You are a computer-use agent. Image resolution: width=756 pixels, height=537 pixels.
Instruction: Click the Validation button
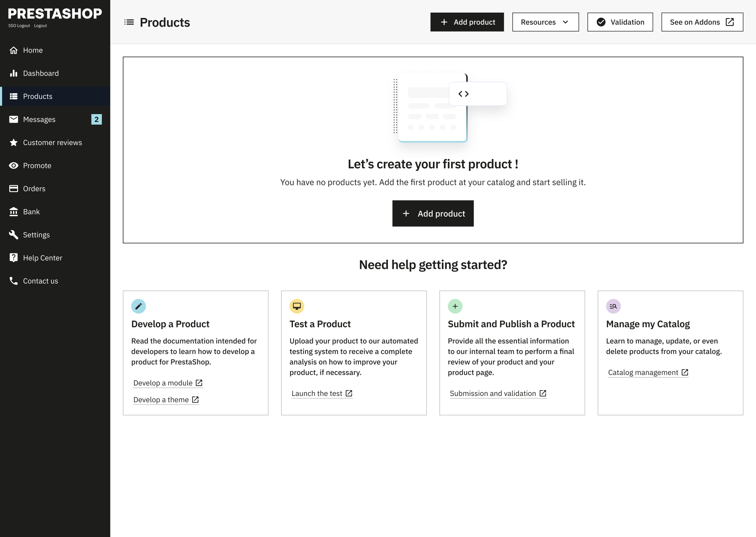[620, 22]
